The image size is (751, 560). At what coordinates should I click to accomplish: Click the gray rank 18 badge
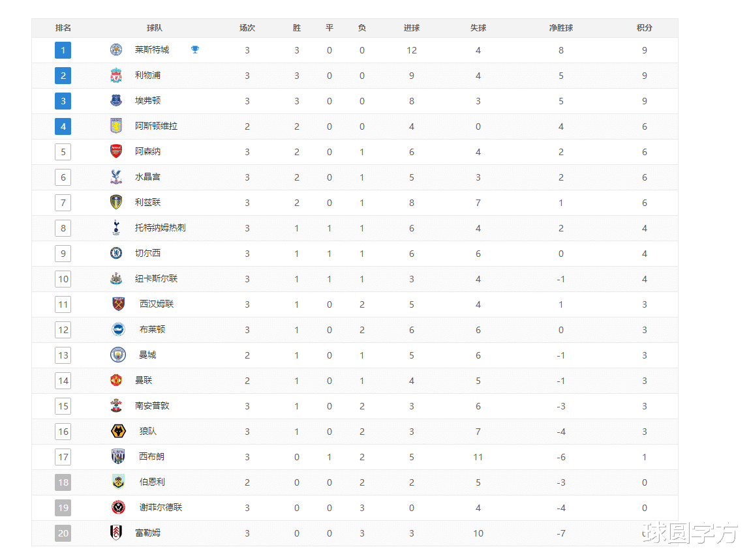(63, 482)
